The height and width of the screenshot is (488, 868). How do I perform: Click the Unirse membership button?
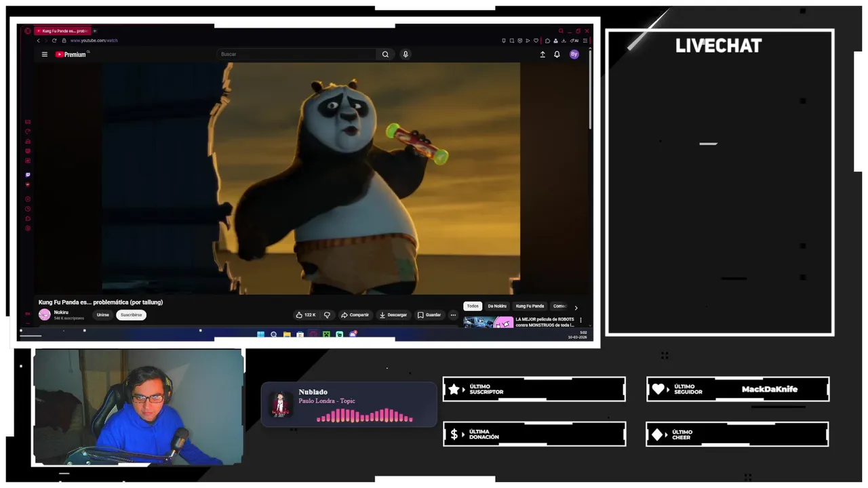tap(102, 315)
